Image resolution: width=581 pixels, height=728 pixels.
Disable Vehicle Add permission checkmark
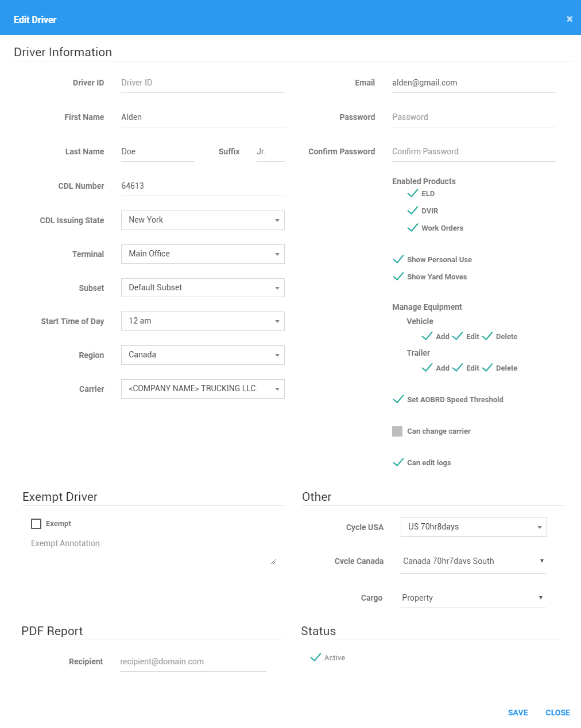(427, 336)
